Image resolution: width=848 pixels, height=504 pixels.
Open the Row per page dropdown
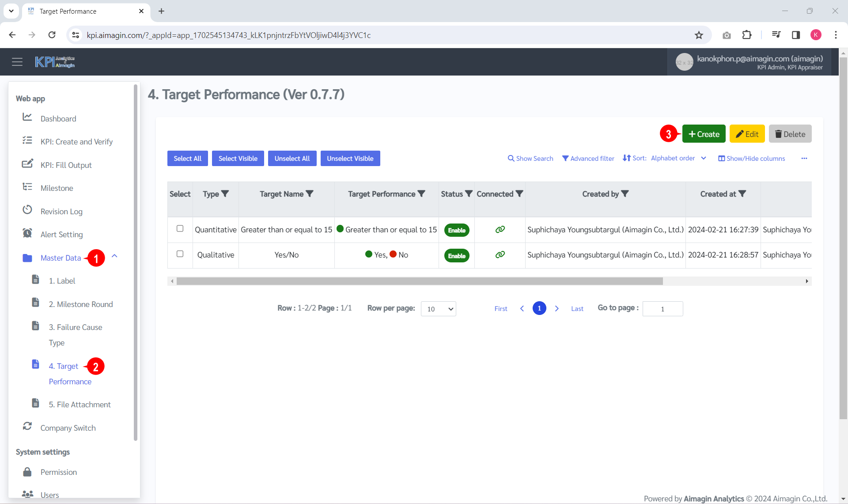tap(438, 309)
